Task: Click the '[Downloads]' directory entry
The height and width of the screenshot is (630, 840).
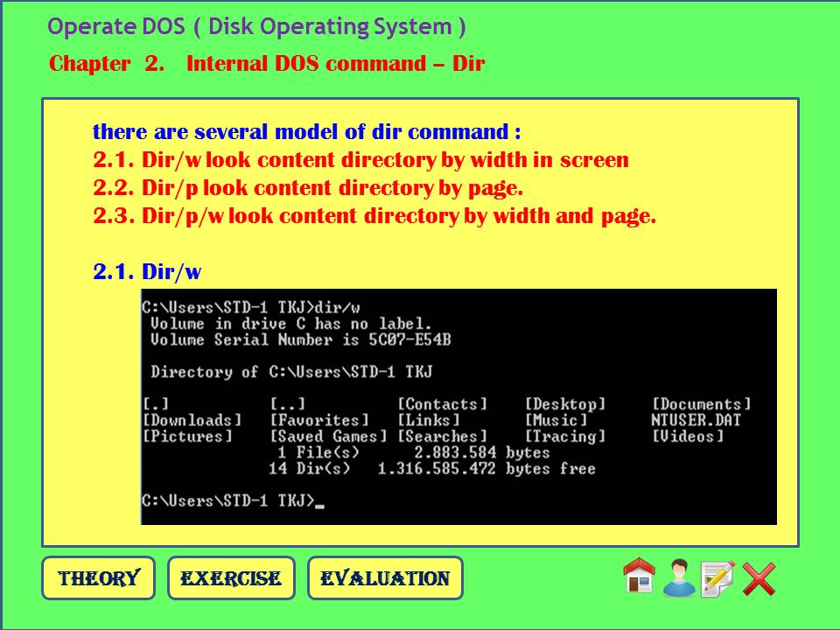Action: point(192,420)
